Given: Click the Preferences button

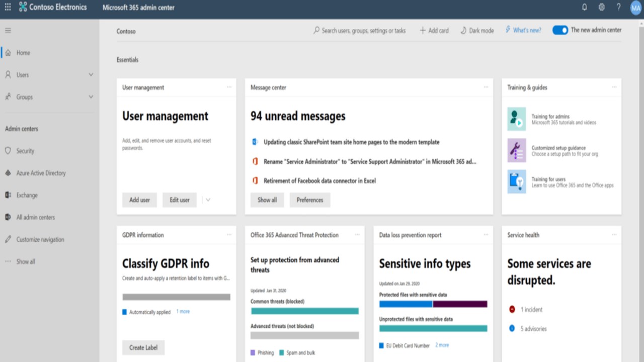Looking at the screenshot, I should click(310, 200).
